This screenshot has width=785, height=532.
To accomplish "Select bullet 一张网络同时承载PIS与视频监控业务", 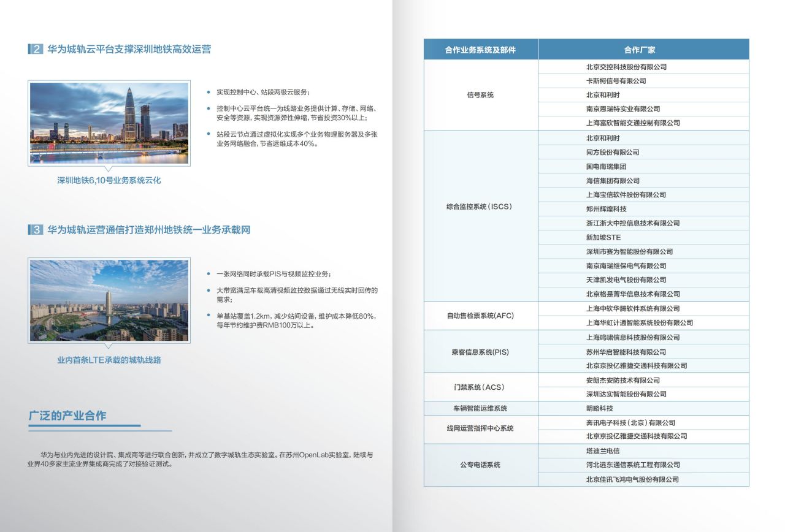I will coord(274,274).
